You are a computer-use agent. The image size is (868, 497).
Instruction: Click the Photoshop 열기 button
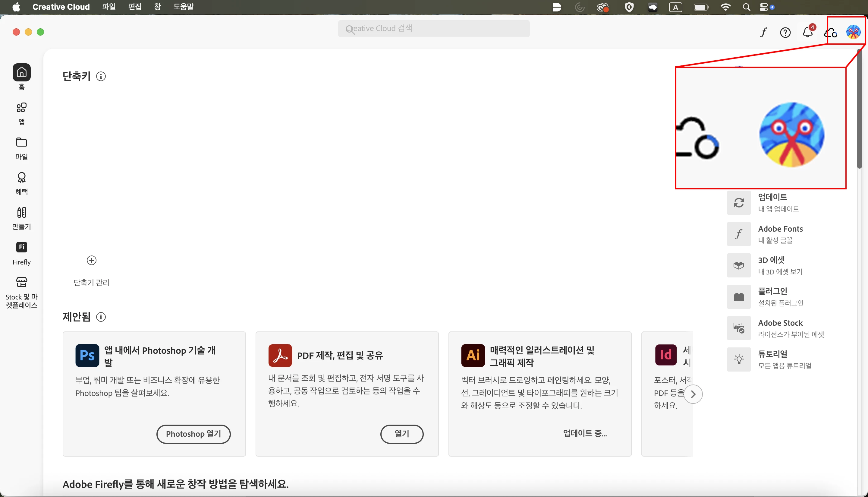click(x=193, y=434)
